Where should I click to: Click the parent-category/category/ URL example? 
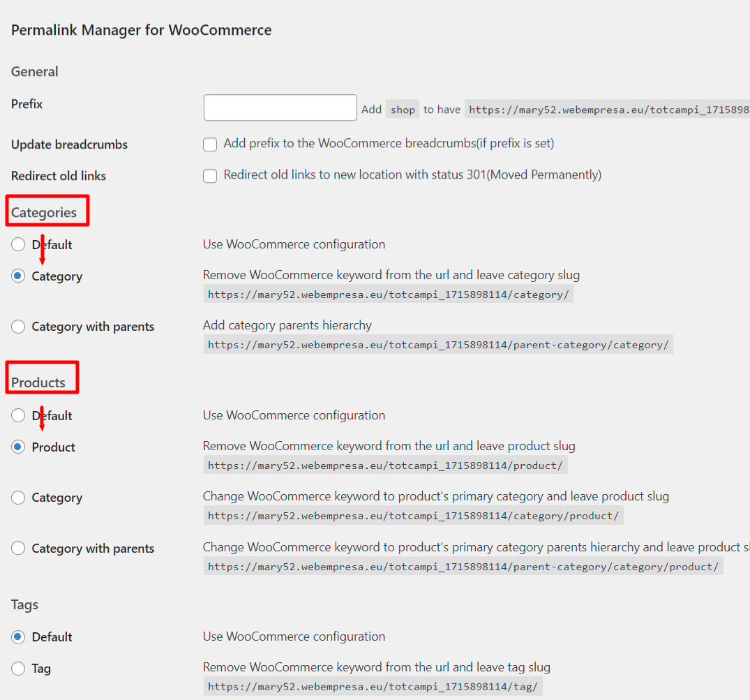[438, 345]
